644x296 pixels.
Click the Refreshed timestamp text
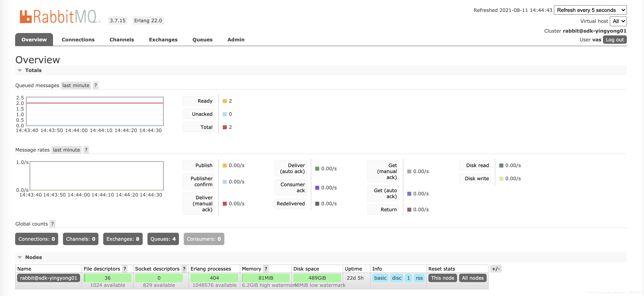(513, 10)
